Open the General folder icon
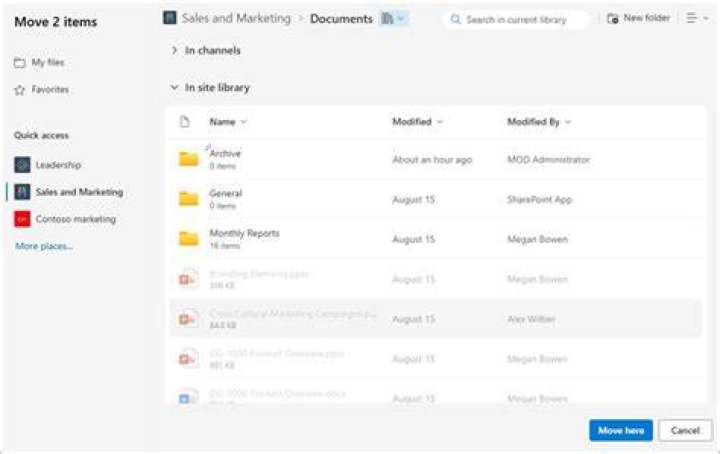This screenshot has width=720, height=454. (188, 199)
